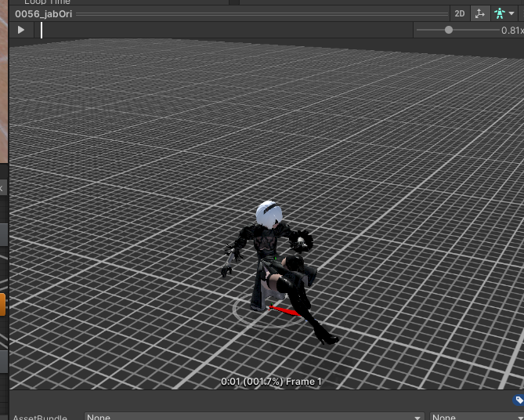
Task: Click the blue asset label tag icon
Action: pos(519,400)
